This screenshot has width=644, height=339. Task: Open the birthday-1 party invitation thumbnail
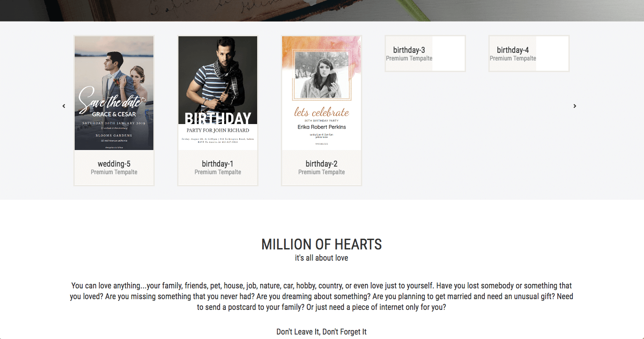218,93
